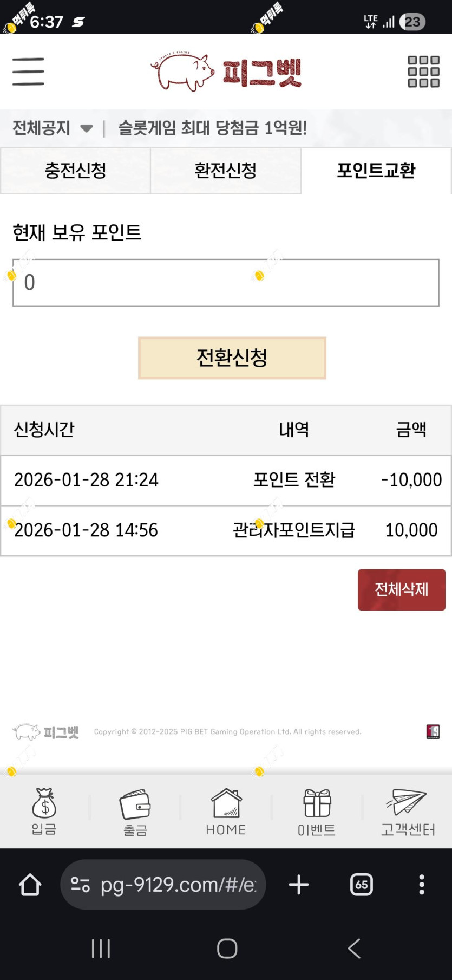Tap the pg-9129.com address bar
This screenshot has height=980, width=452.
tap(163, 885)
